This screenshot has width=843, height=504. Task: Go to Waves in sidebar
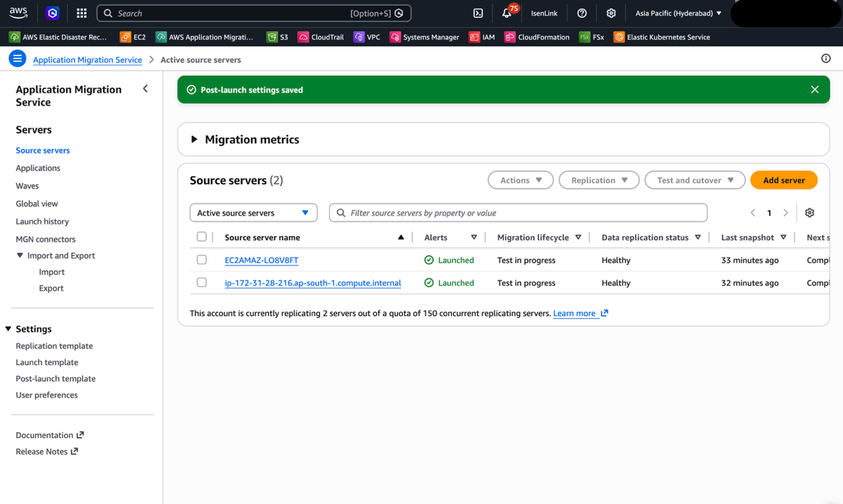tap(27, 185)
